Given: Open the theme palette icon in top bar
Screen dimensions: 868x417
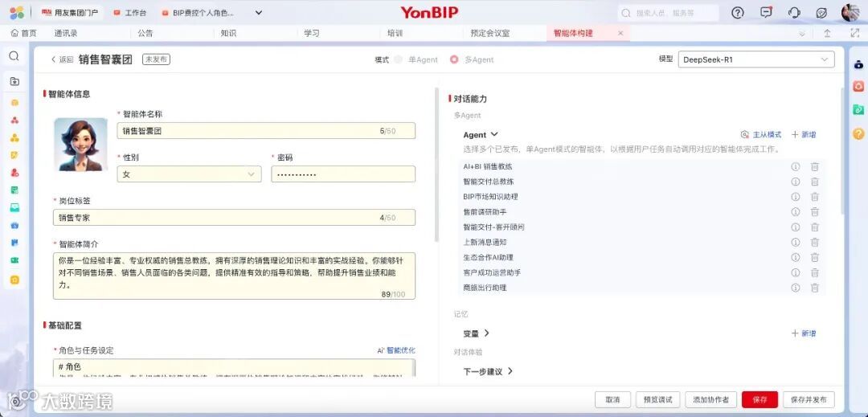Looking at the screenshot, I should point(822,13).
